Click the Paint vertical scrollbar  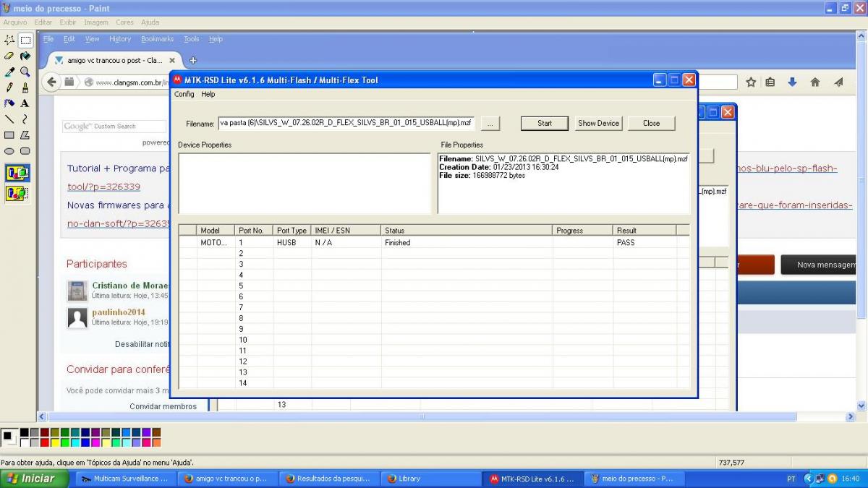point(861,221)
